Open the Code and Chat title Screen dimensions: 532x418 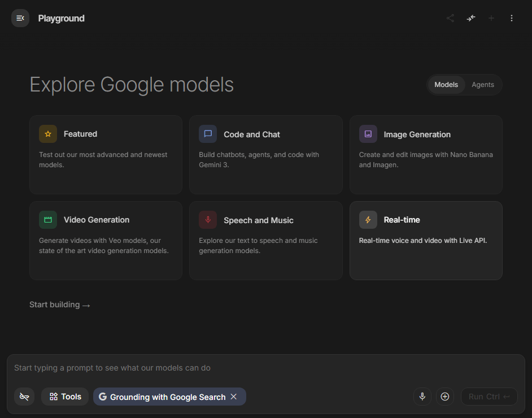[x=252, y=134]
